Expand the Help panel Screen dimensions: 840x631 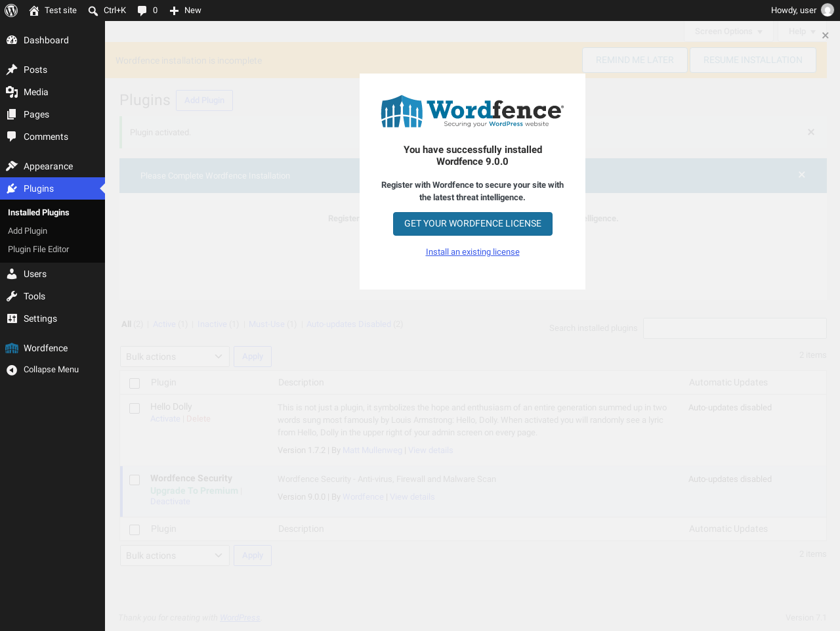802,32
